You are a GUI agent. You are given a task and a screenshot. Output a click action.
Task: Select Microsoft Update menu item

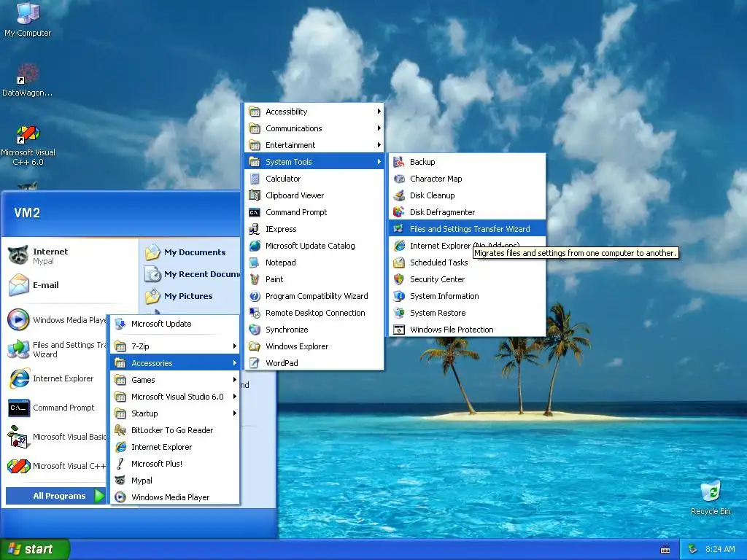pyautogui.click(x=175, y=324)
